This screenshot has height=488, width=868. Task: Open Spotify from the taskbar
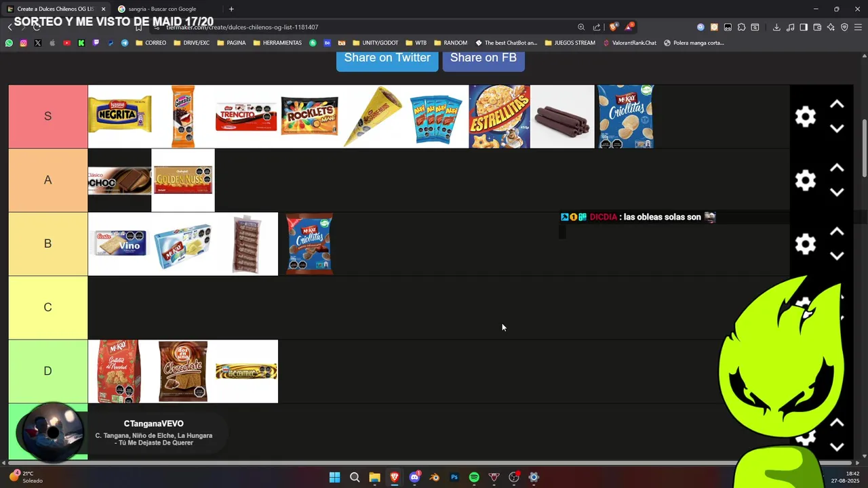[x=474, y=477]
